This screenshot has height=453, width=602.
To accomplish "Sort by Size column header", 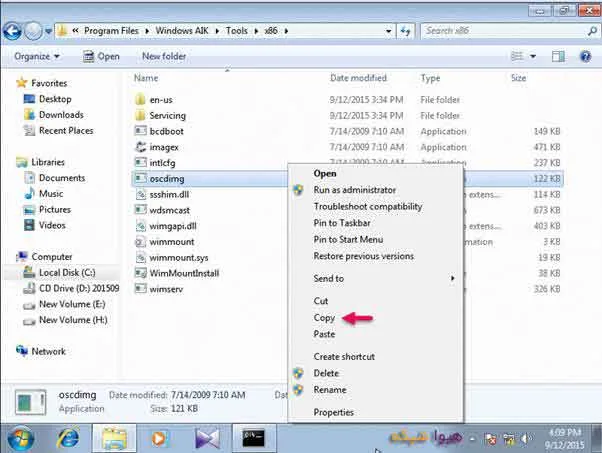I will tap(518, 78).
